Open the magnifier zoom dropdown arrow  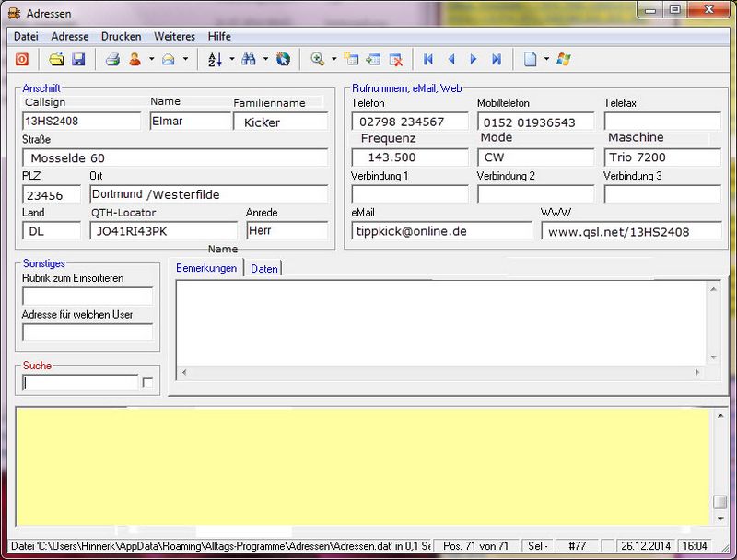pyautogui.click(x=333, y=60)
